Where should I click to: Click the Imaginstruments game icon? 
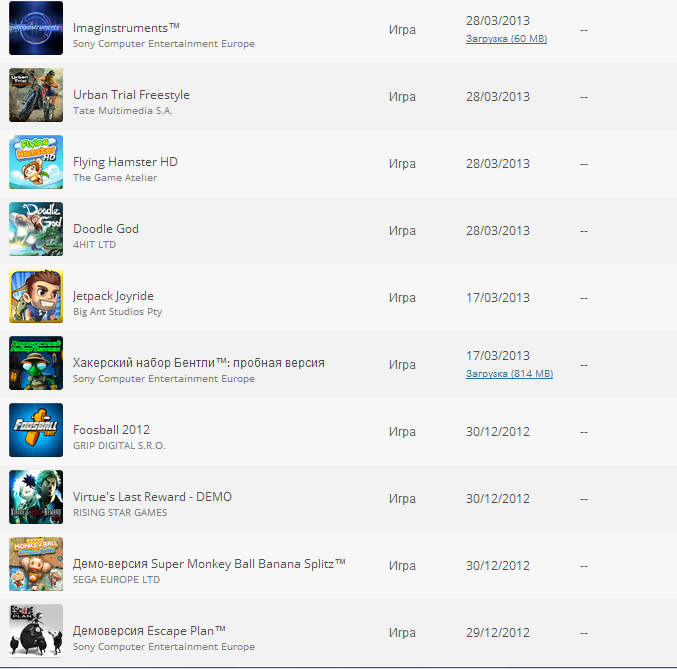coord(36,28)
